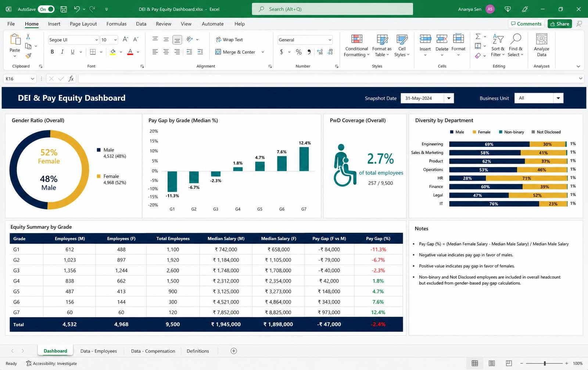Decrease font size with smaller A icon
The image size is (588, 370).
tap(136, 40)
